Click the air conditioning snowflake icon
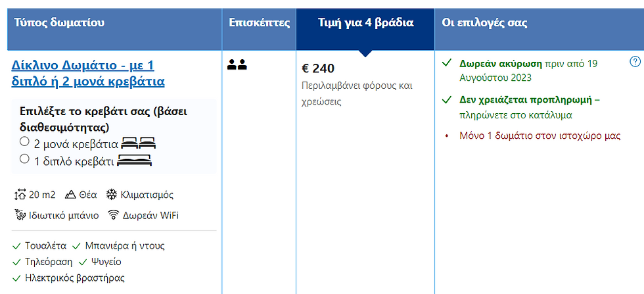 coord(112,195)
